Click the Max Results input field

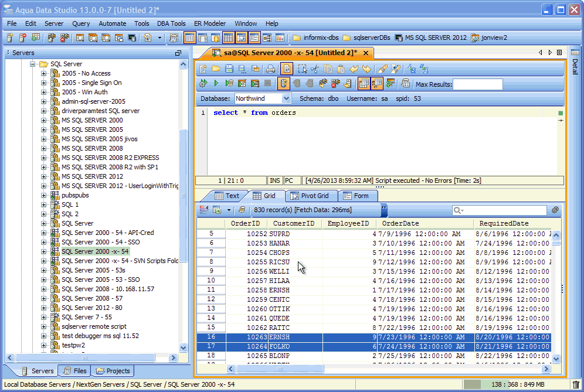click(x=477, y=84)
